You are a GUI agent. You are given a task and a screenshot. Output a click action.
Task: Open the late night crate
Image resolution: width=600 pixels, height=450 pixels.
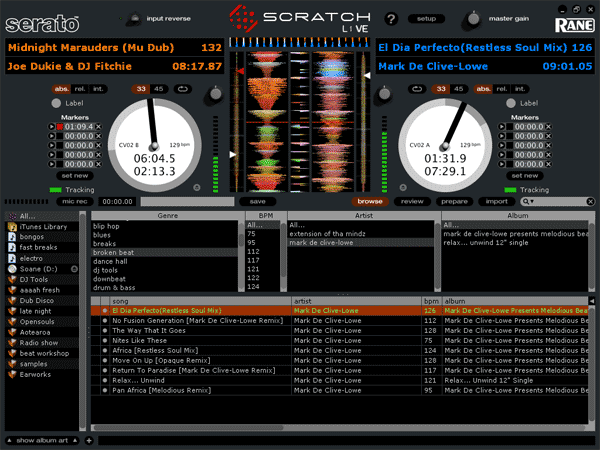[x=42, y=311]
